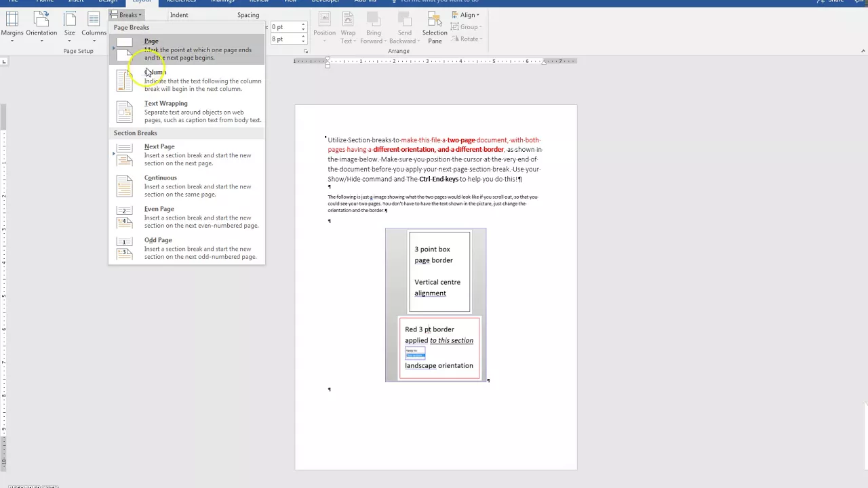Open the Rotate dropdown

point(467,39)
